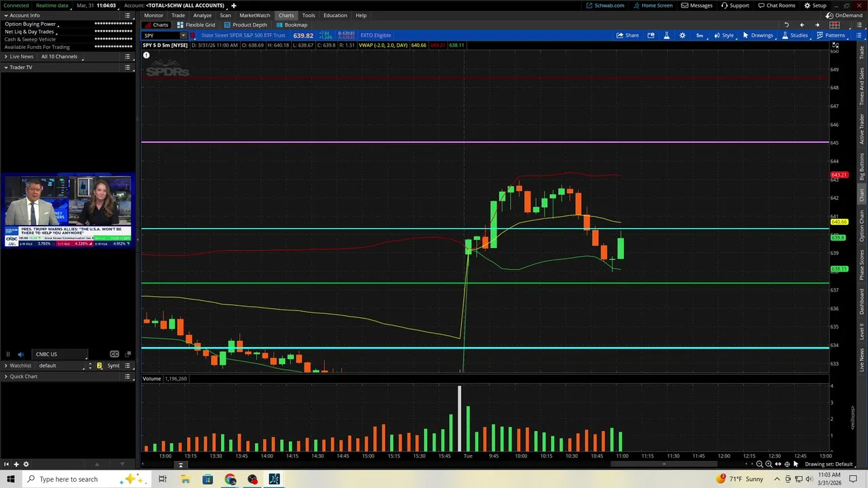This screenshot has width=868, height=488.
Task: Select the Product Depth subtab
Action: (245, 25)
